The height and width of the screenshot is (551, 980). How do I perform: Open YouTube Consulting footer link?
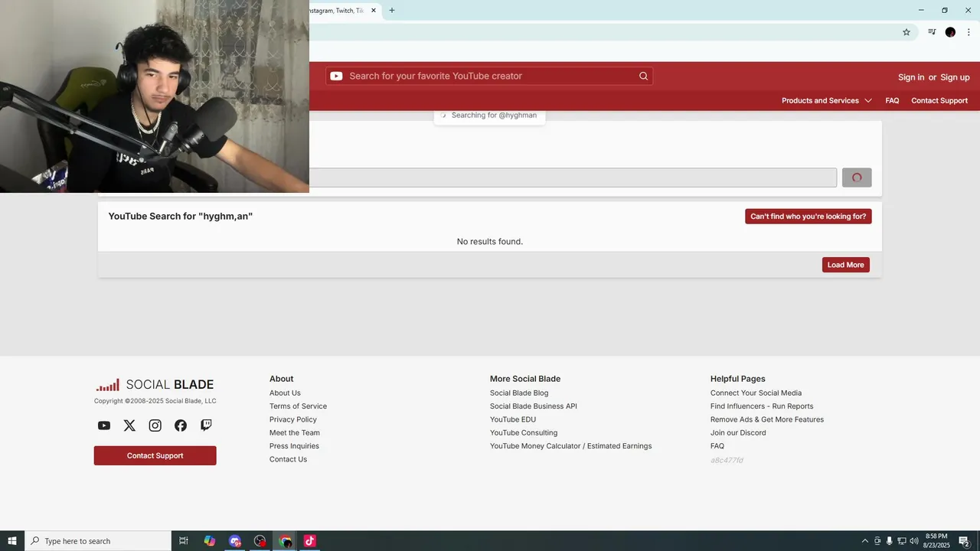[524, 433]
